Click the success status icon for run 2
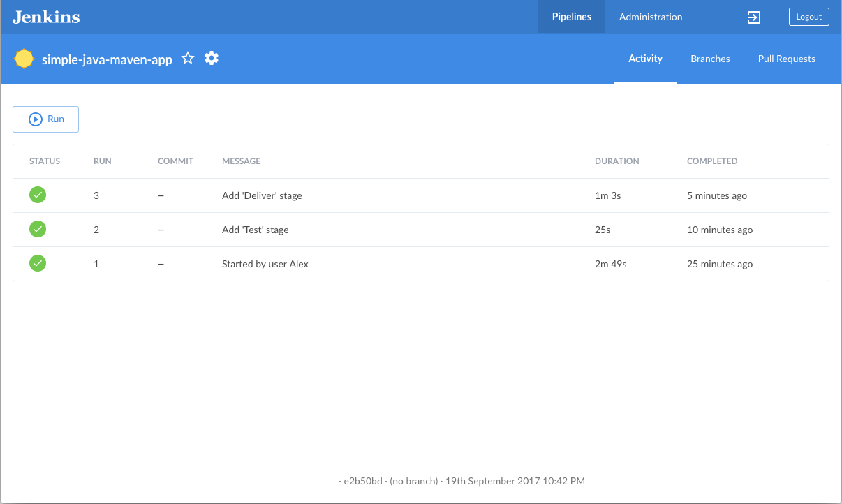This screenshot has width=842, height=504. coord(38,230)
